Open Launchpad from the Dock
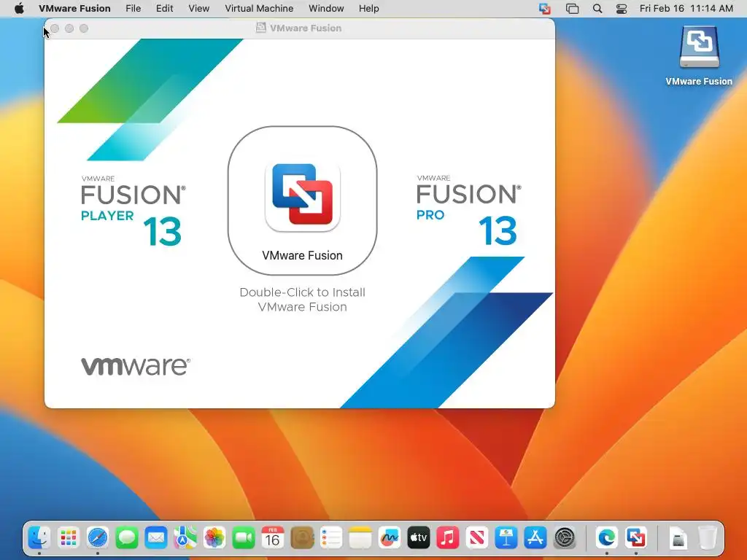This screenshot has width=747, height=560. coord(69,538)
